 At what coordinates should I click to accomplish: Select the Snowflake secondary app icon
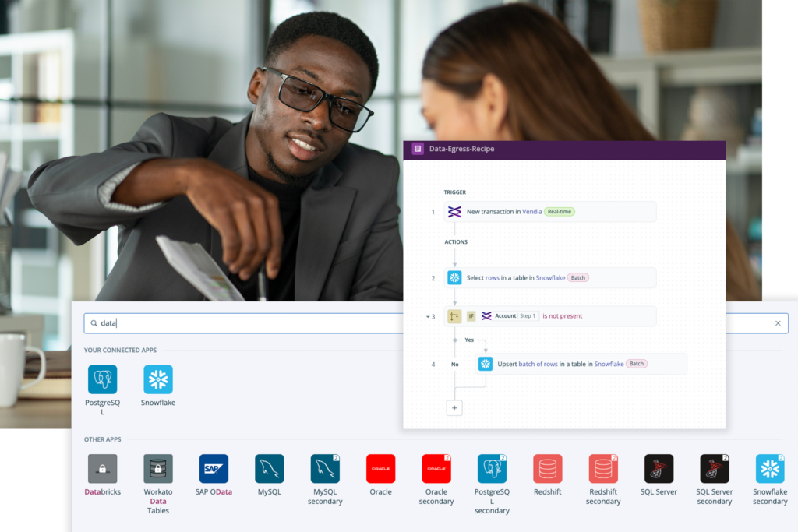tap(770, 468)
